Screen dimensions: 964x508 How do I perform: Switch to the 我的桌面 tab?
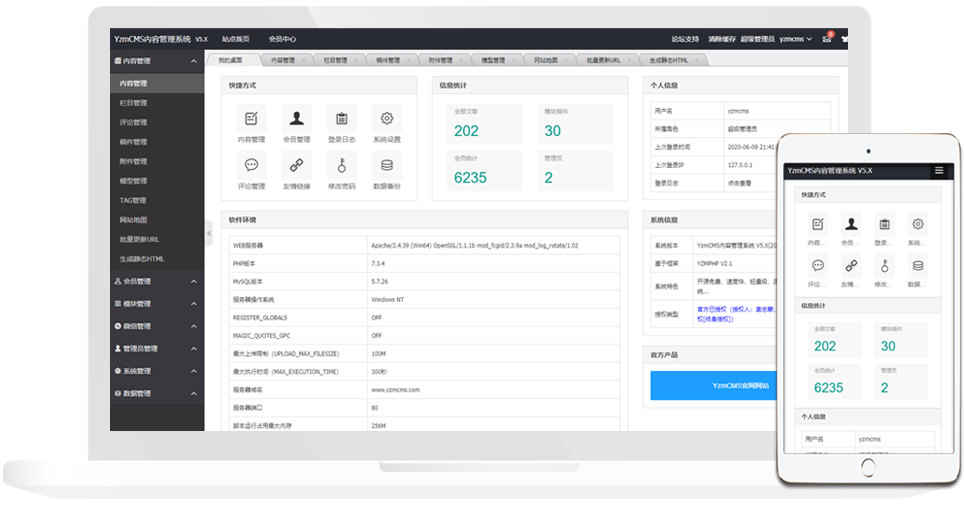231,60
